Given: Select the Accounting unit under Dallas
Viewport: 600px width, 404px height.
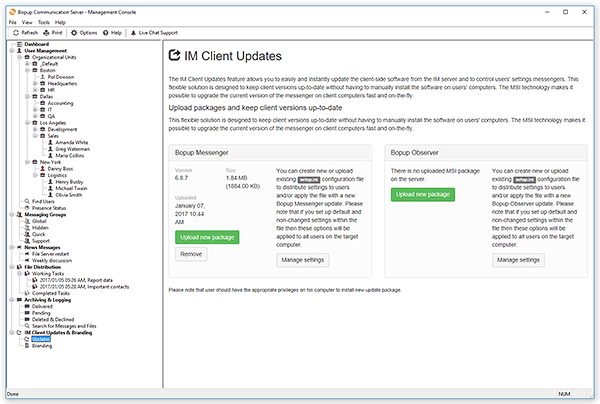Looking at the screenshot, I should pyautogui.click(x=60, y=103).
